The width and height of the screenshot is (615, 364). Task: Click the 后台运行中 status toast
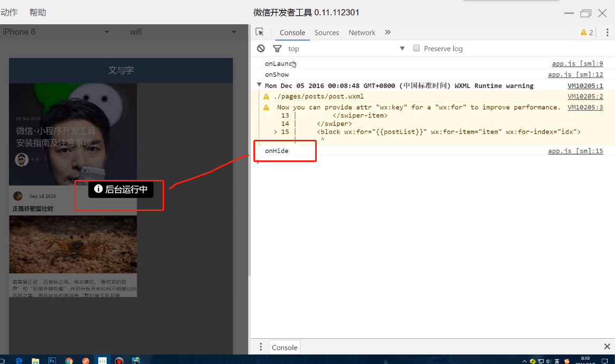(121, 189)
